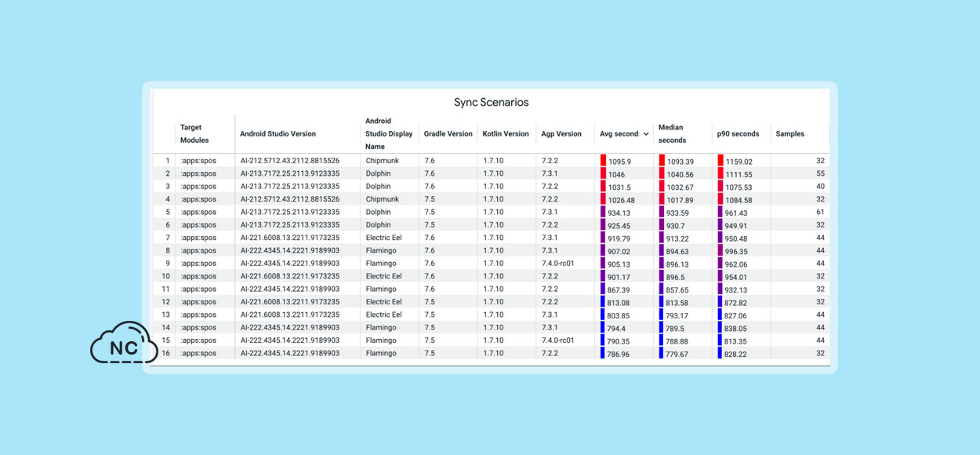Select Chipmunk in row 4

pyautogui.click(x=383, y=198)
